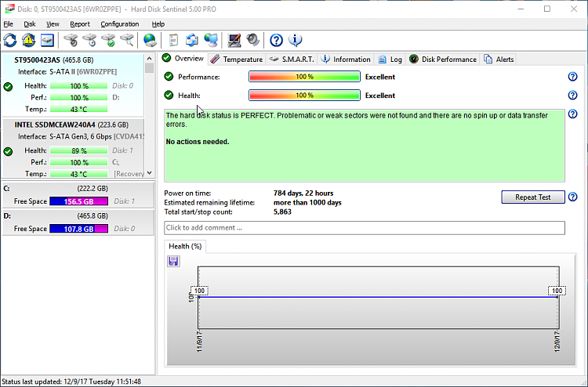Click the help icon beside Performance bar
Viewport: 588px width, 387px height.
pos(572,77)
